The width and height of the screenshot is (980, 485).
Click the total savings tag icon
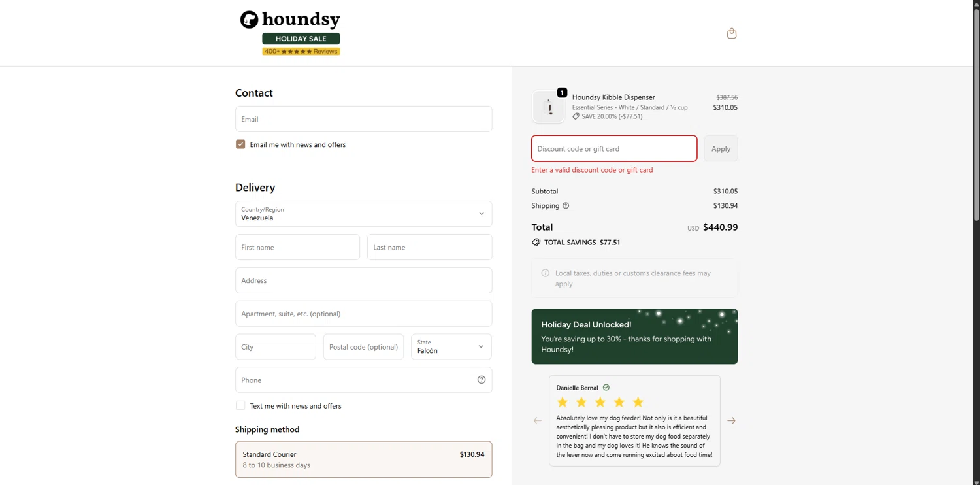(x=536, y=242)
